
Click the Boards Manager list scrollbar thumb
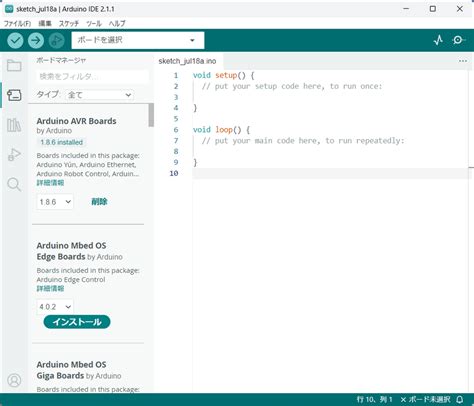point(151,115)
